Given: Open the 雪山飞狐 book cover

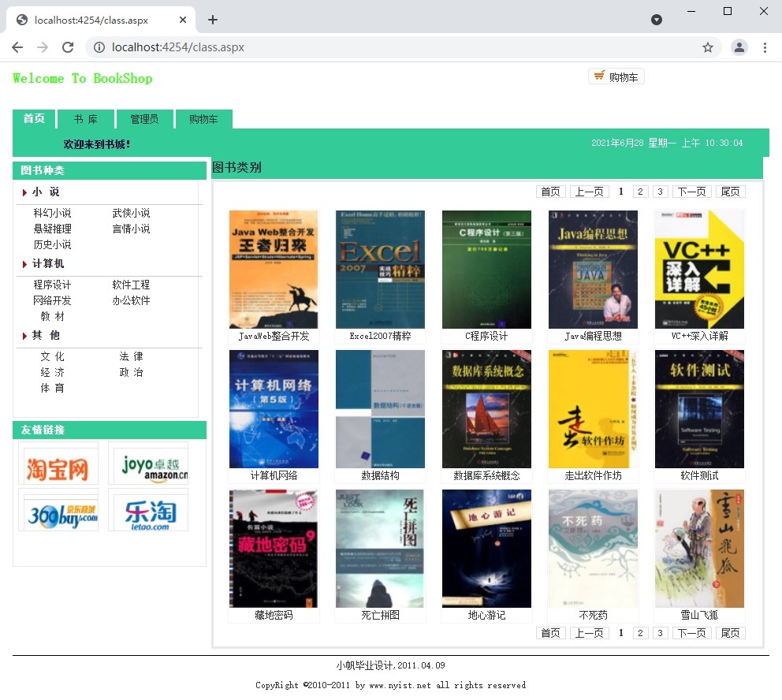Looking at the screenshot, I should click(x=699, y=549).
